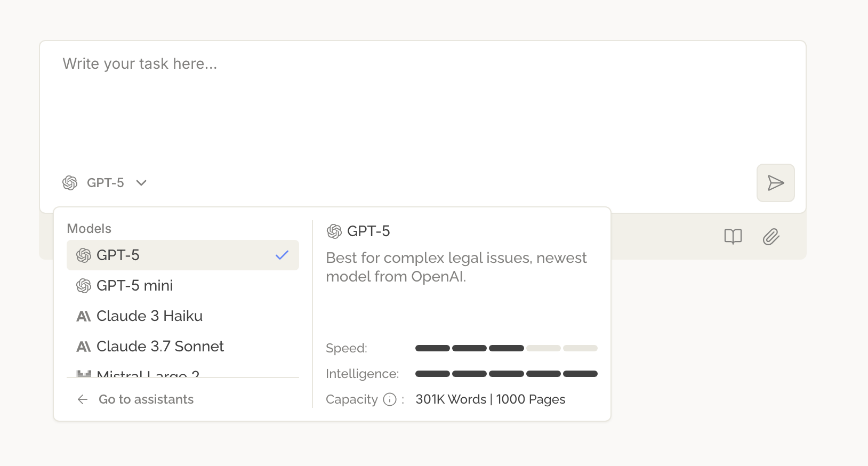The height and width of the screenshot is (466, 868).
Task: Click the blue checkmark on GPT-5 row
Action: (282, 255)
